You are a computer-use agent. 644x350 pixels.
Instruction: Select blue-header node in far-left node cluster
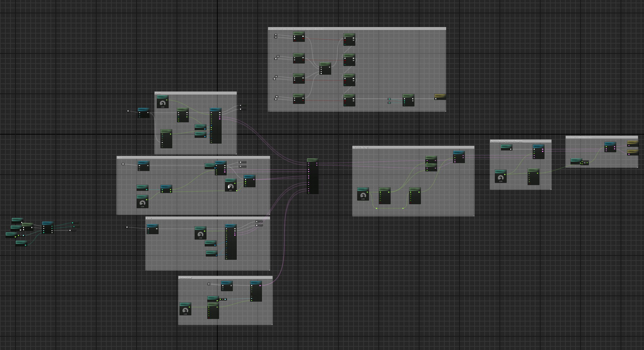click(48, 227)
